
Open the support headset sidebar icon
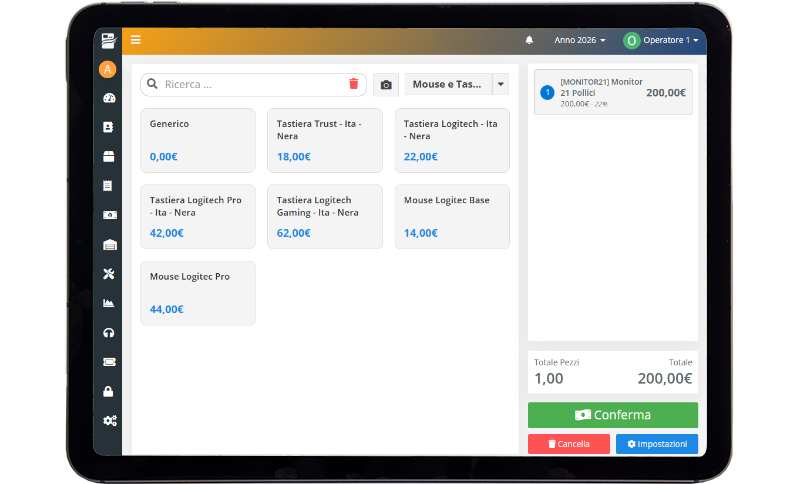click(x=109, y=333)
